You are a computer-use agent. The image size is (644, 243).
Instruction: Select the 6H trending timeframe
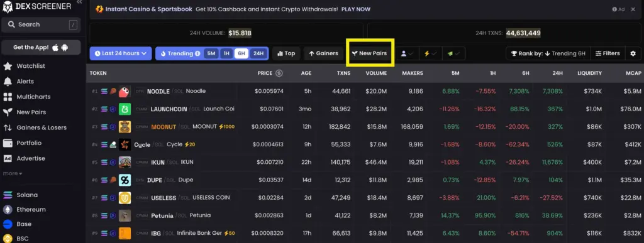click(241, 53)
